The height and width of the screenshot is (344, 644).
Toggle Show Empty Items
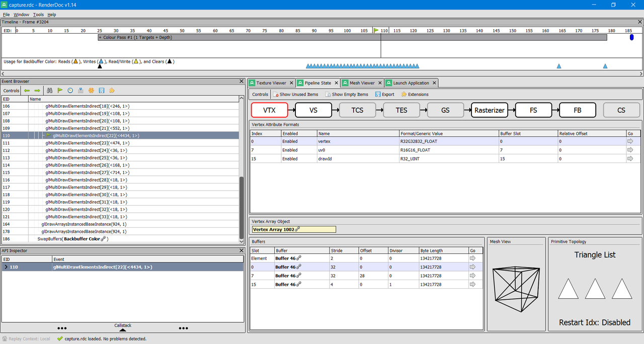tap(347, 94)
